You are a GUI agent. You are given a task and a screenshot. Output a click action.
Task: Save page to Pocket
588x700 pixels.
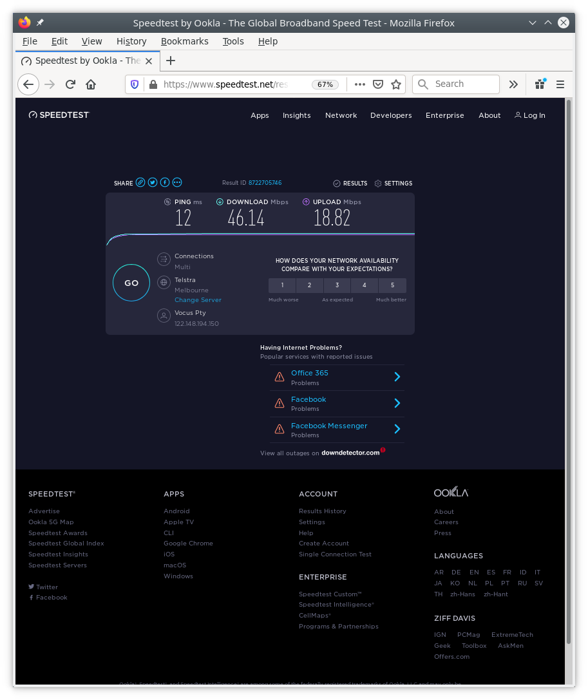coord(377,84)
